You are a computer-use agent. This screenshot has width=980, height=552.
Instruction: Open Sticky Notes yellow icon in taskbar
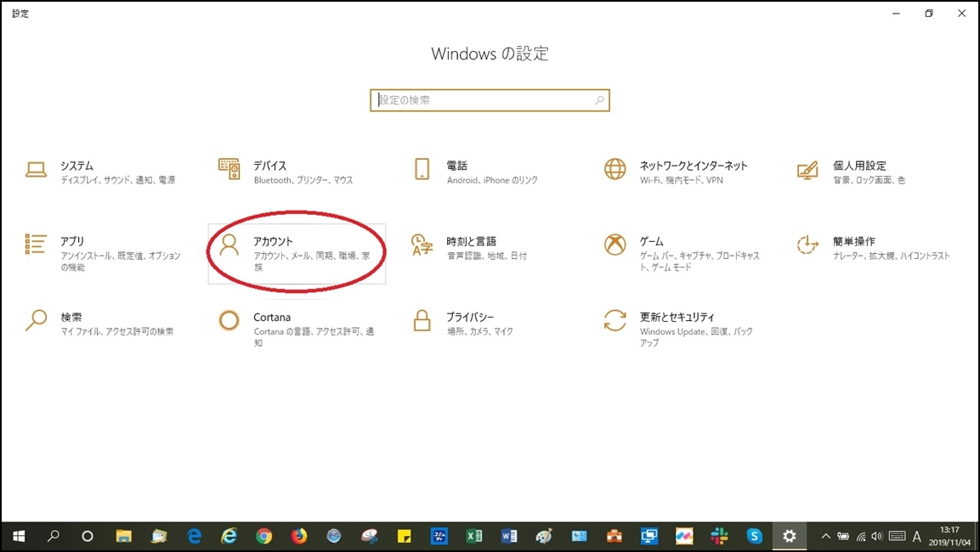[x=405, y=536]
